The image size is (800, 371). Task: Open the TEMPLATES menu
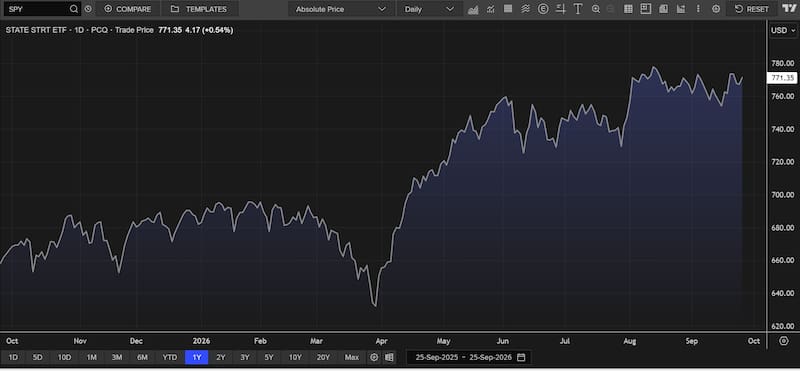[199, 9]
